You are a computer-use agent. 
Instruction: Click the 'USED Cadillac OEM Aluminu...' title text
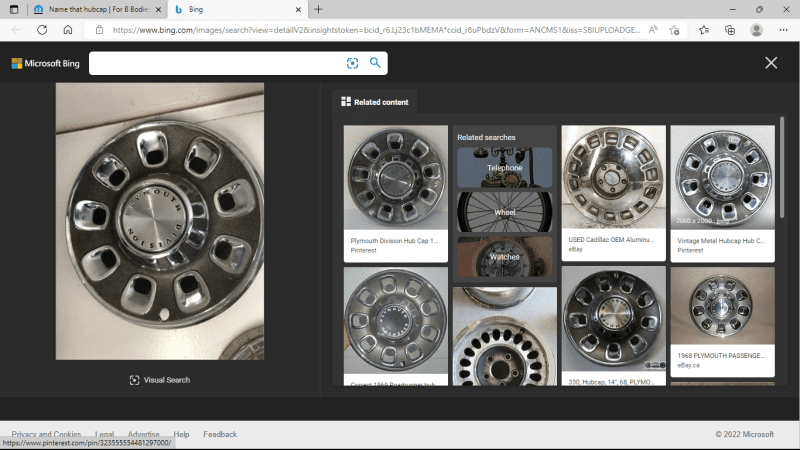tap(611, 240)
